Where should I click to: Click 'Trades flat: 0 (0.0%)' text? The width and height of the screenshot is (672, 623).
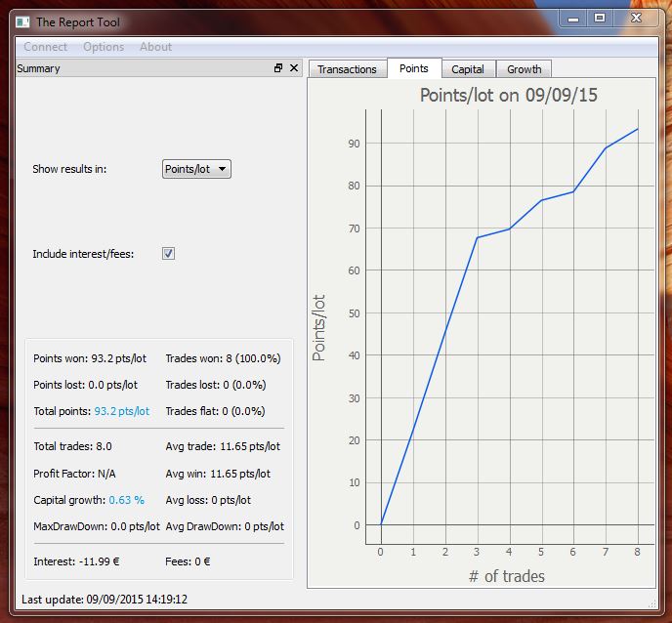click(215, 411)
